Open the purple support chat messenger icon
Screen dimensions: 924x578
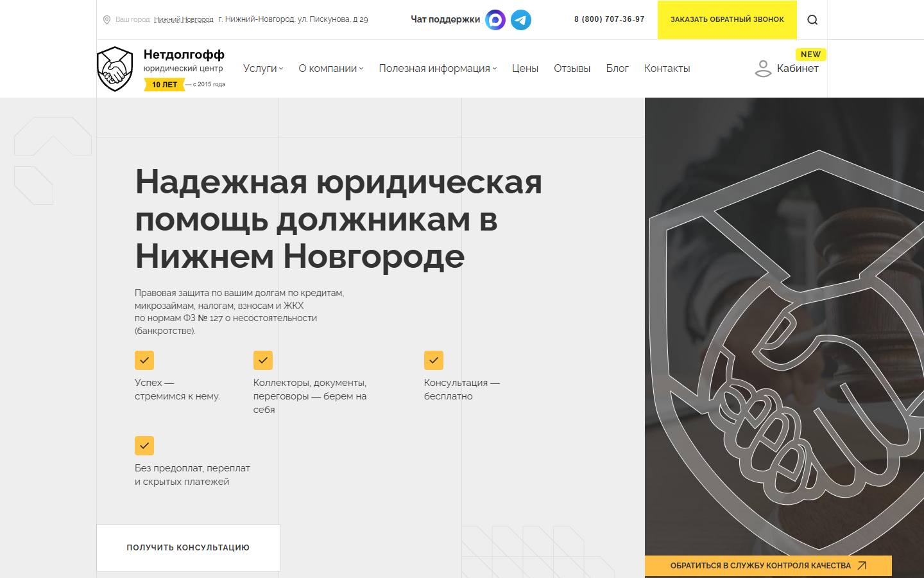coord(495,20)
